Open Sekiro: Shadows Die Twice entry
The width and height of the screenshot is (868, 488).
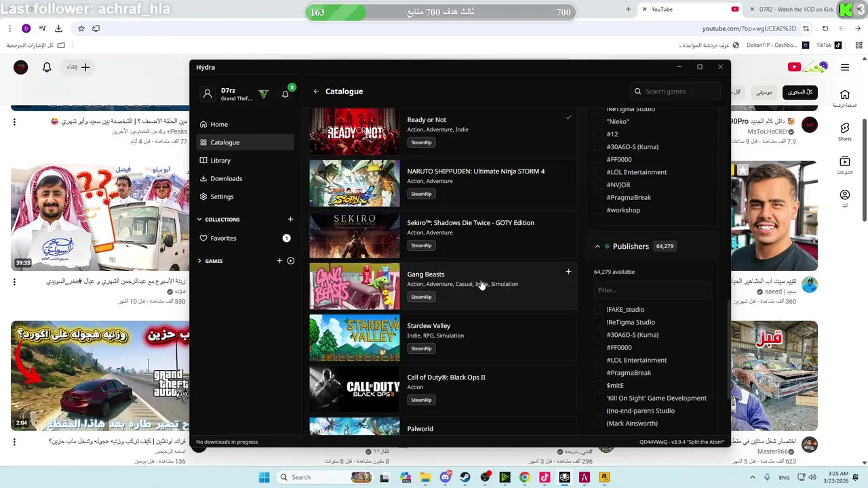click(443, 235)
